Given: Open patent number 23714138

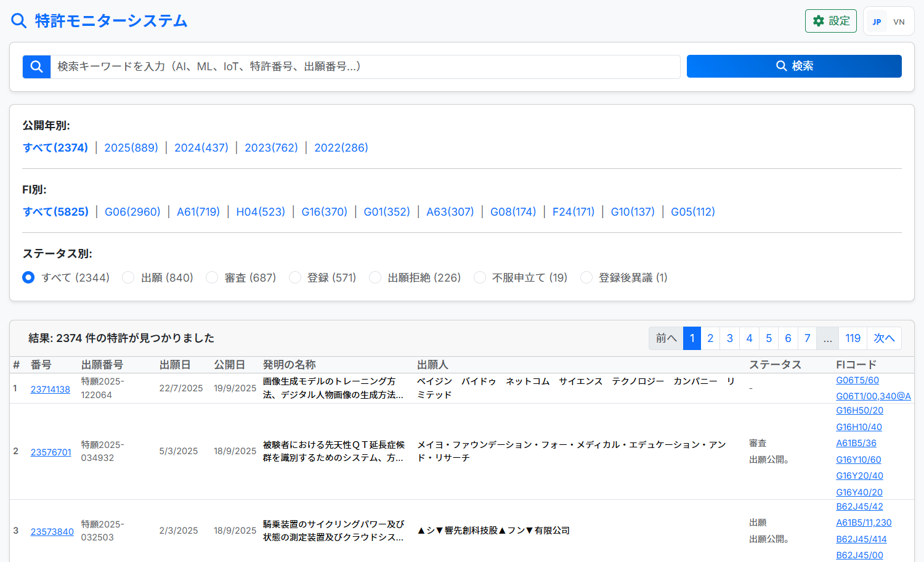Looking at the screenshot, I should tap(51, 389).
